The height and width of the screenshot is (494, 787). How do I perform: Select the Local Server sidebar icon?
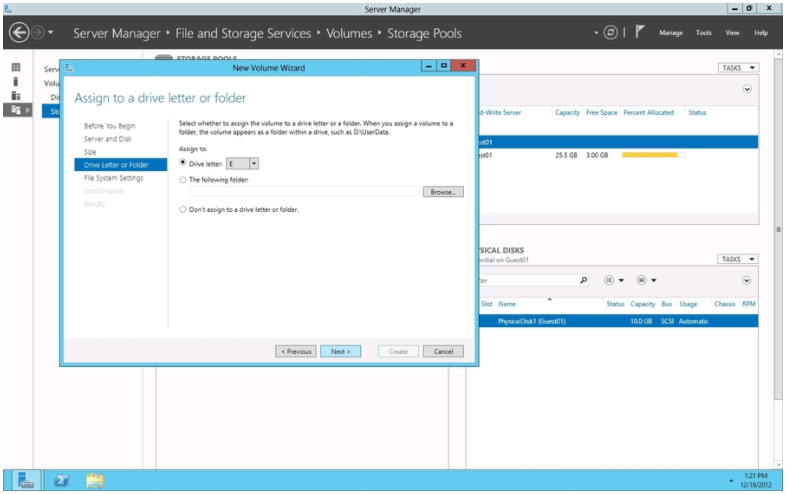point(15,81)
